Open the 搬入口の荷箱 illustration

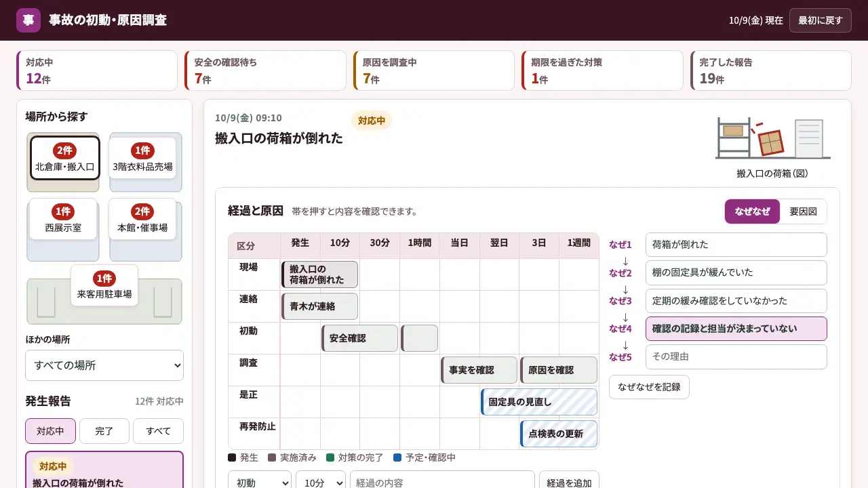tap(772, 140)
